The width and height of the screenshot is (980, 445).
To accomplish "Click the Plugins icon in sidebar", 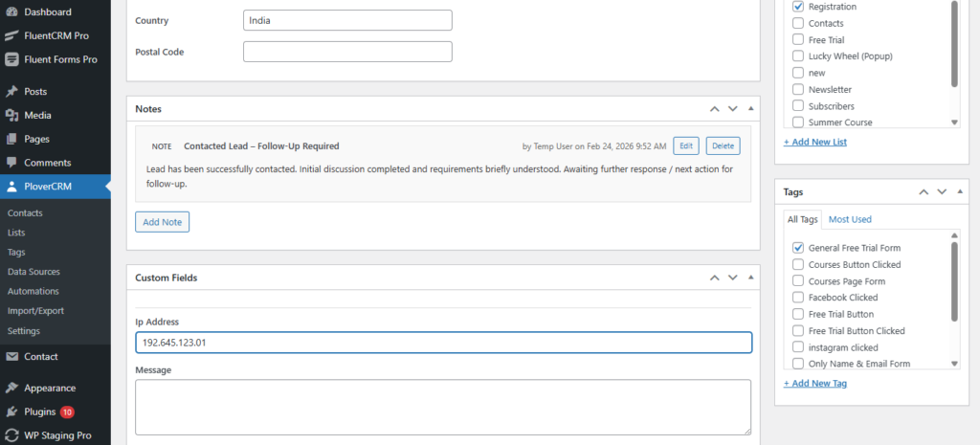I will [x=11, y=412].
